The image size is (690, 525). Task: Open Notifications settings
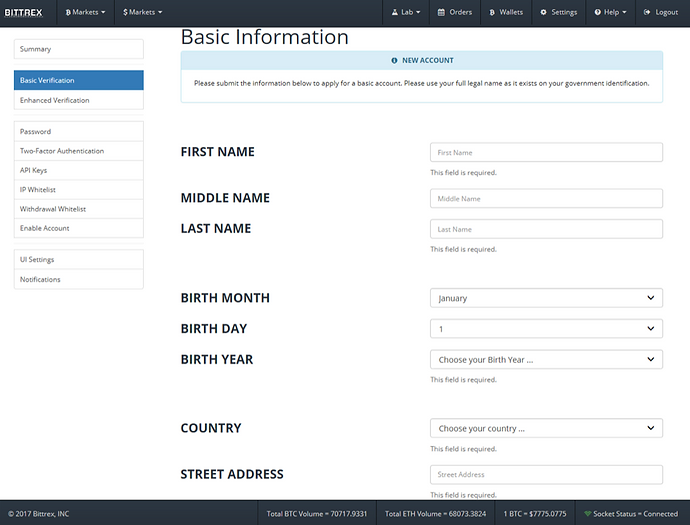tap(79, 279)
